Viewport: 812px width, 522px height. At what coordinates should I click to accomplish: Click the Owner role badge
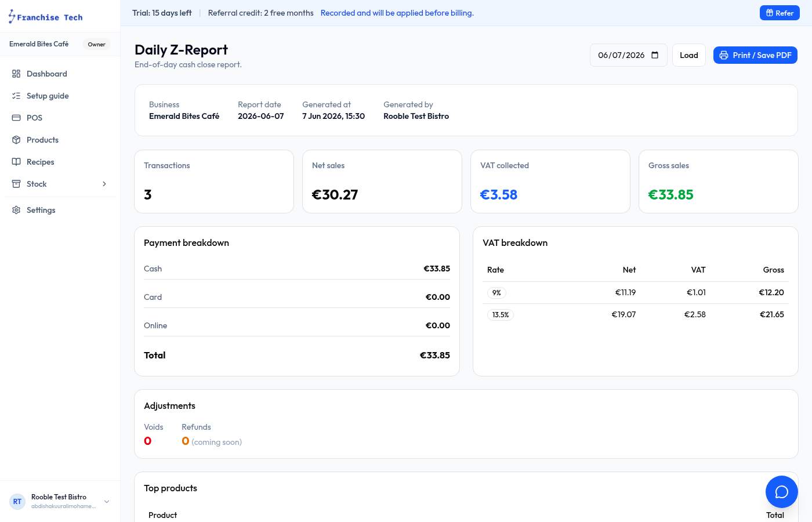[x=97, y=44]
